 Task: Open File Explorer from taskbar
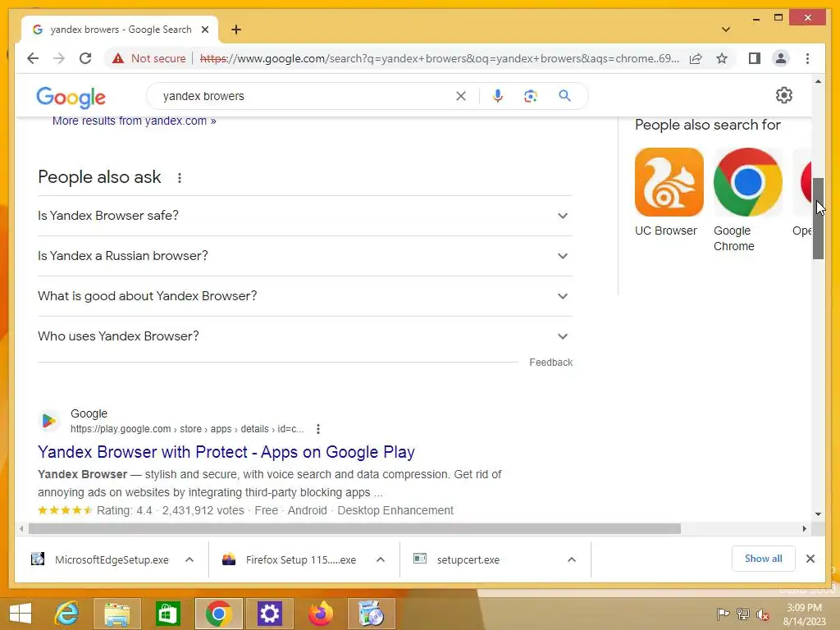116,614
